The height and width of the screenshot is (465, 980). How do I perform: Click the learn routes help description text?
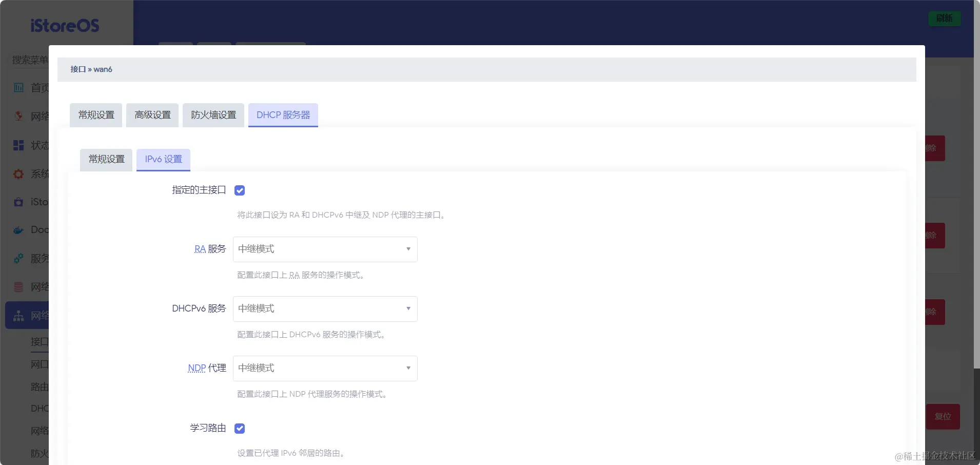pyautogui.click(x=291, y=453)
